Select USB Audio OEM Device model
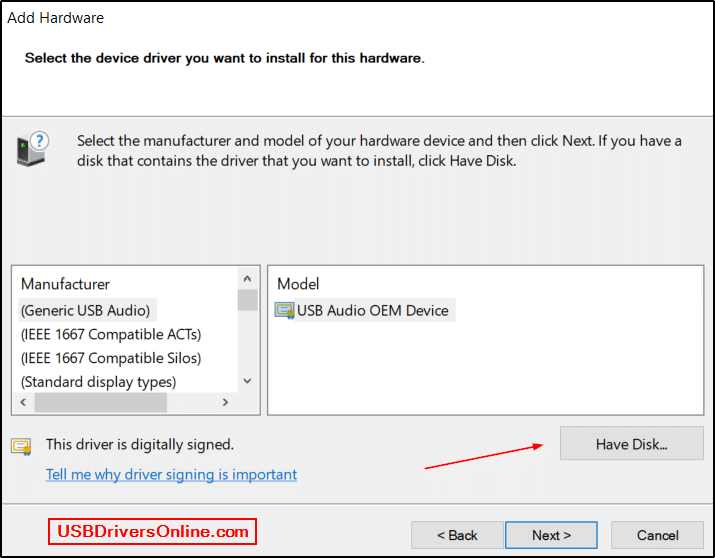The height and width of the screenshot is (558, 715). click(x=372, y=311)
